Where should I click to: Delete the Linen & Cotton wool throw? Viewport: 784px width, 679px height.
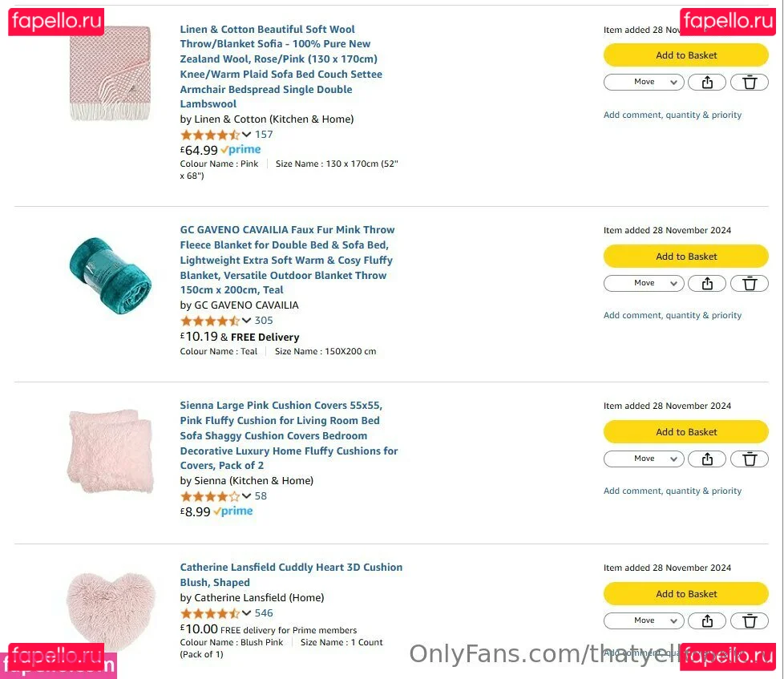(x=750, y=82)
